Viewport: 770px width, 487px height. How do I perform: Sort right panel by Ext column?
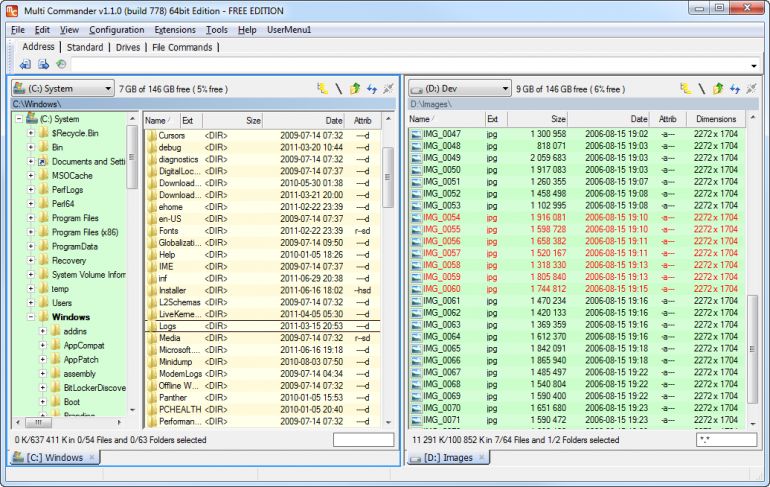click(x=495, y=119)
